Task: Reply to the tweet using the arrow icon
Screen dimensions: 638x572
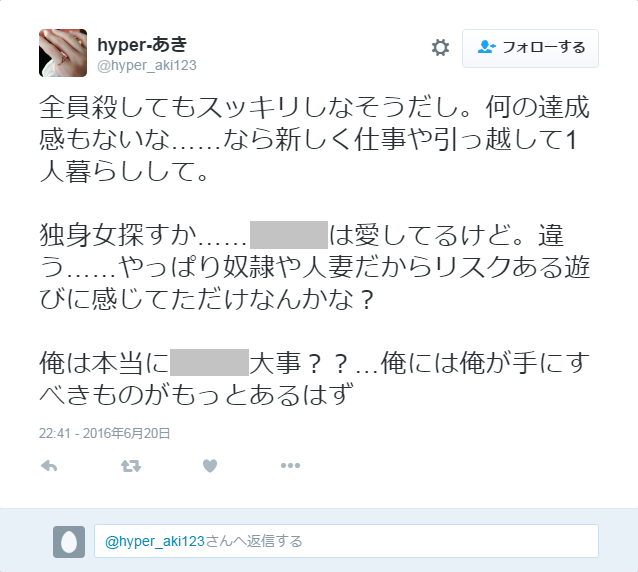Action: coord(49,466)
